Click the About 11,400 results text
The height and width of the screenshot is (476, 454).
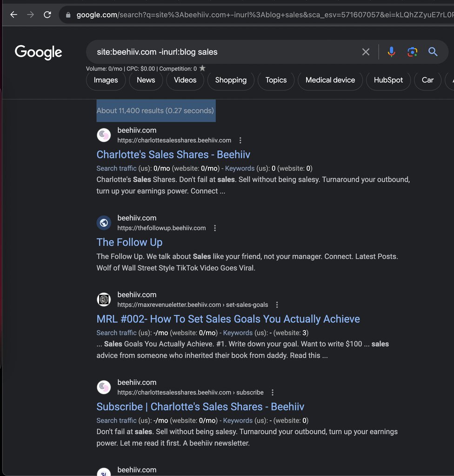click(155, 111)
